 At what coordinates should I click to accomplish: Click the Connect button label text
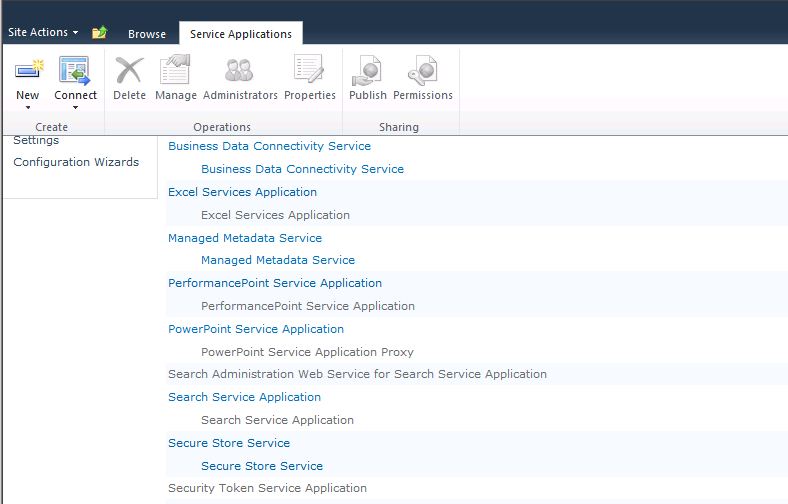coord(75,95)
